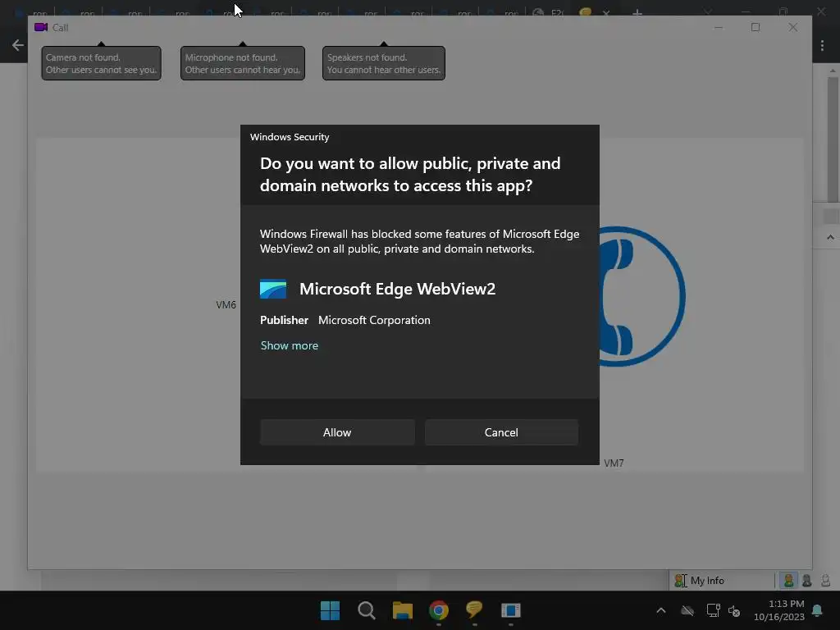Viewport: 840px width, 630px height.
Task: Open the clock showing 1:13 PM
Action: coord(779,610)
